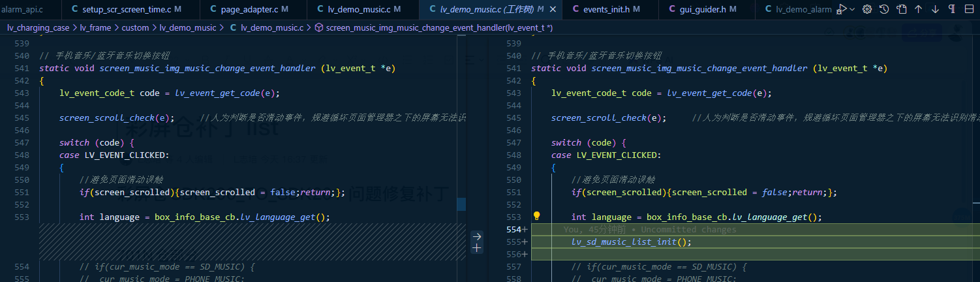Revert the change with the arrow icon

pos(477,236)
